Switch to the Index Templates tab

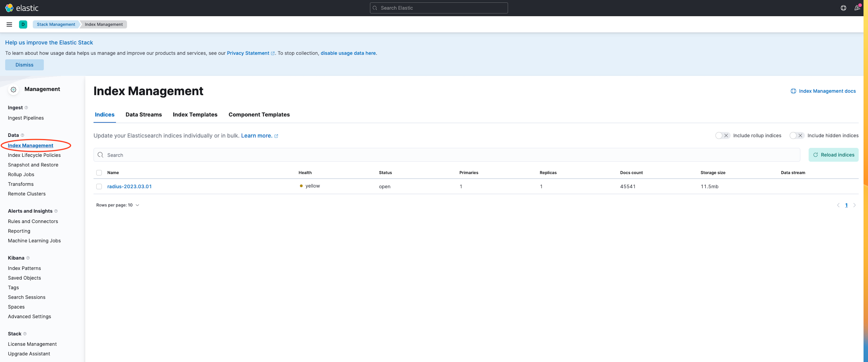click(x=195, y=115)
